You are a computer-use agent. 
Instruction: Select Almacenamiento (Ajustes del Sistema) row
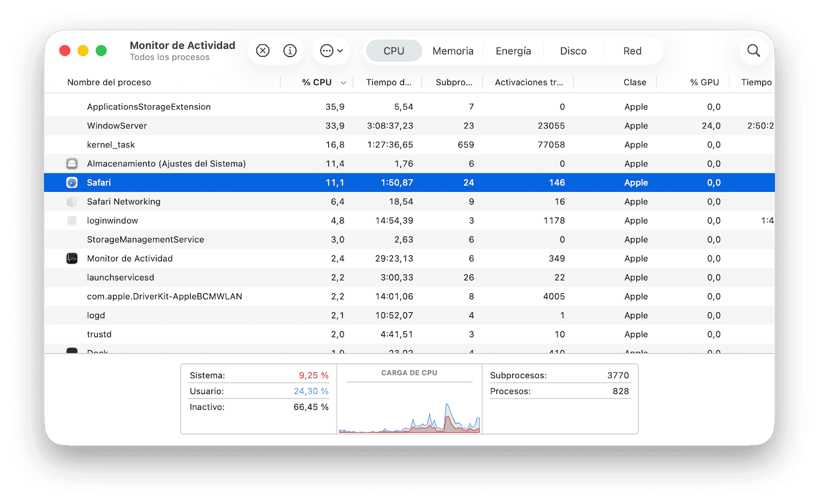[x=409, y=163]
